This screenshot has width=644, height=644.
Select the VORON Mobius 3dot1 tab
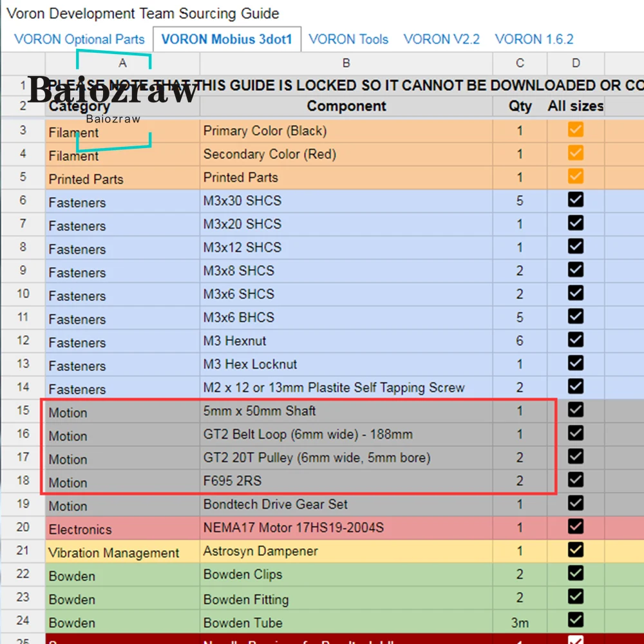tap(227, 39)
